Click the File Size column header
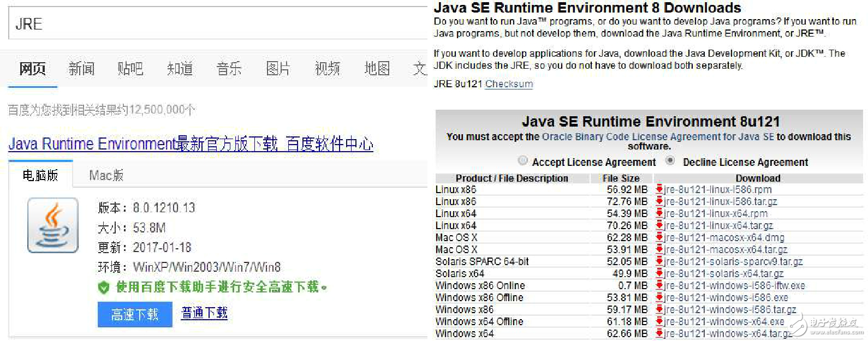 tap(621, 178)
